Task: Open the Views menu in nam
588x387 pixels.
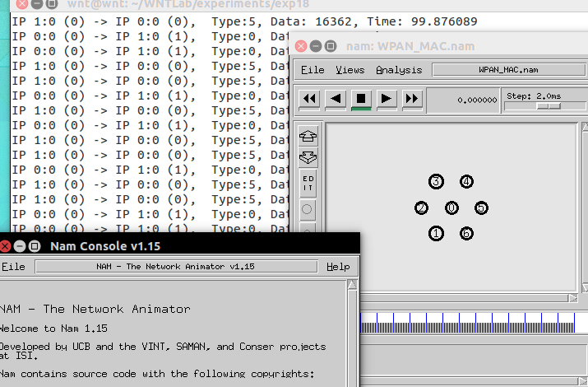Action: (x=350, y=70)
